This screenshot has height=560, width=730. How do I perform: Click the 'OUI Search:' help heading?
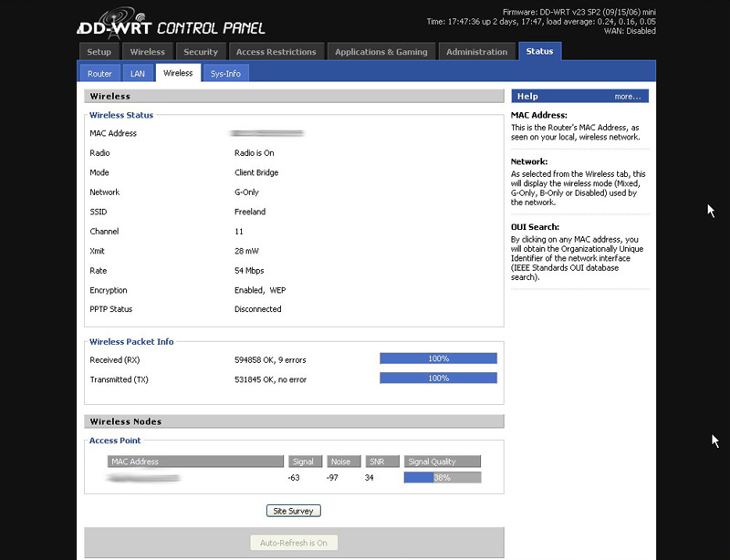tap(535, 227)
